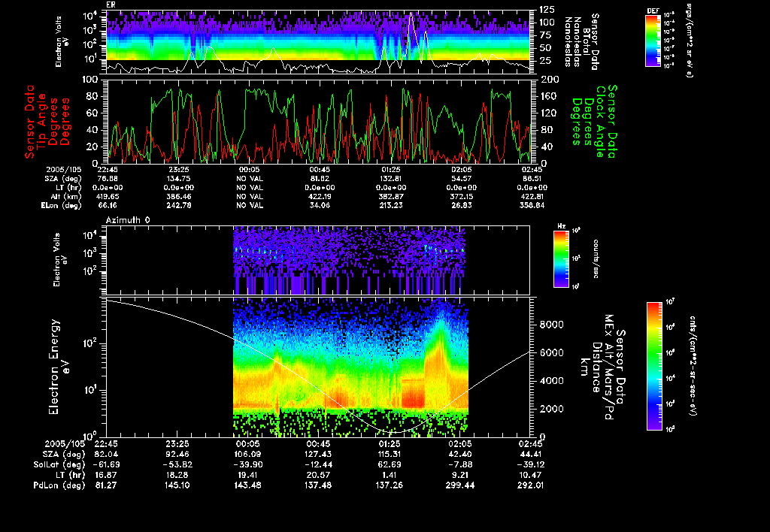Click the LT value 9.21
770x532 pixels.
click(x=460, y=475)
